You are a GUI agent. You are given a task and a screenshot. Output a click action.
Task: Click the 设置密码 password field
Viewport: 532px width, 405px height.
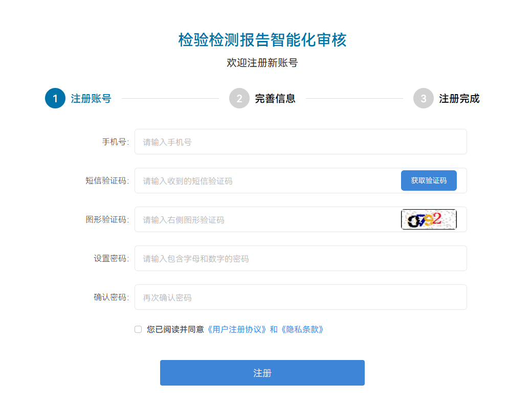300,258
